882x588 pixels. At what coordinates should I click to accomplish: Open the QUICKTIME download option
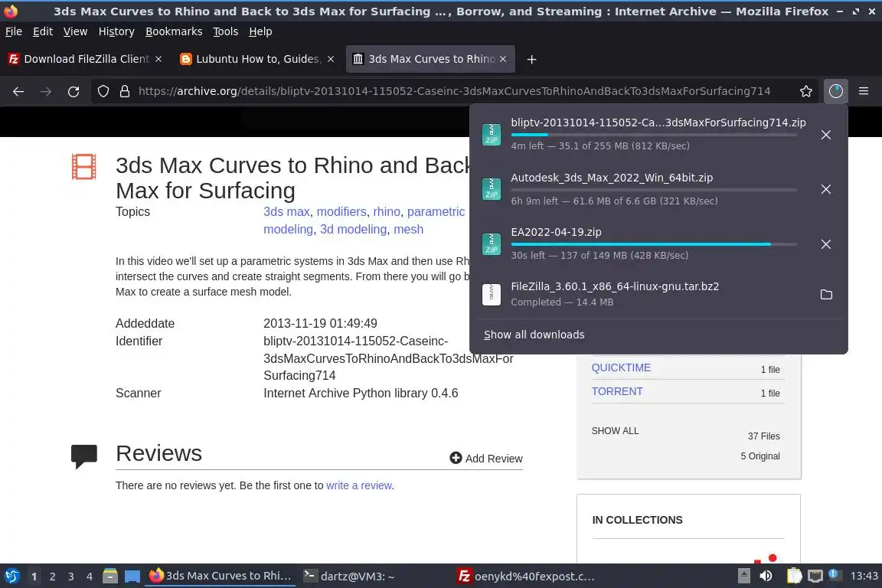621,367
